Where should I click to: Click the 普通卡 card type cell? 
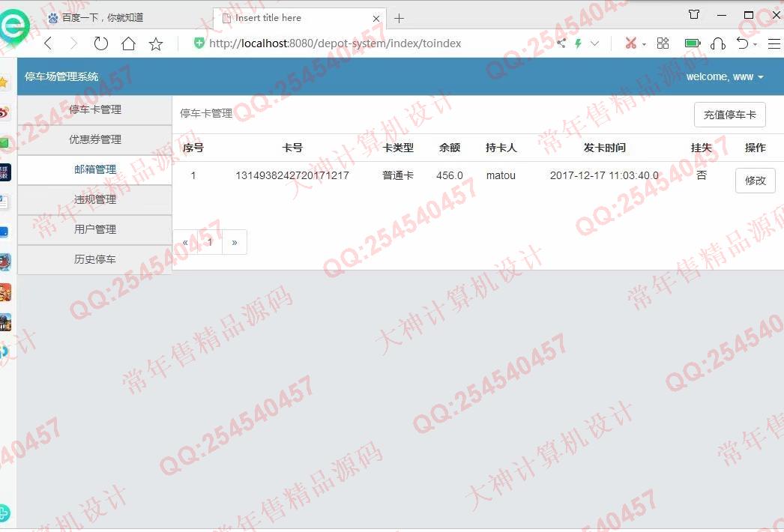click(398, 175)
